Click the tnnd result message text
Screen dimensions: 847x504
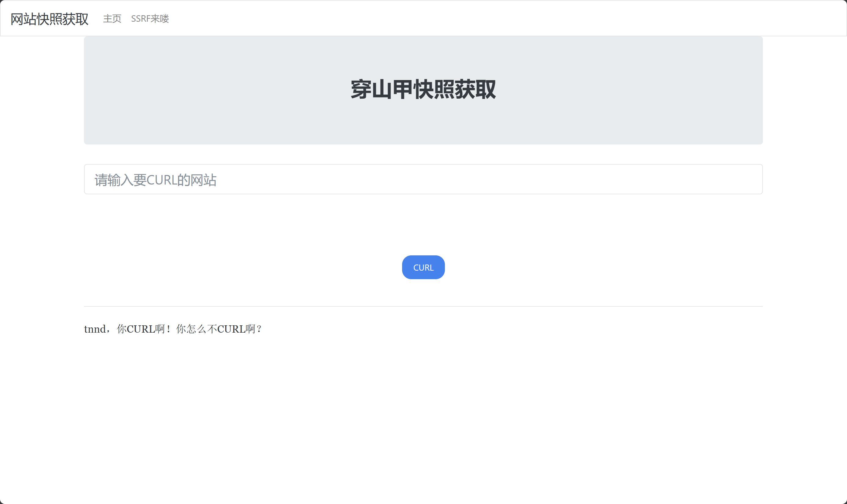click(173, 329)
